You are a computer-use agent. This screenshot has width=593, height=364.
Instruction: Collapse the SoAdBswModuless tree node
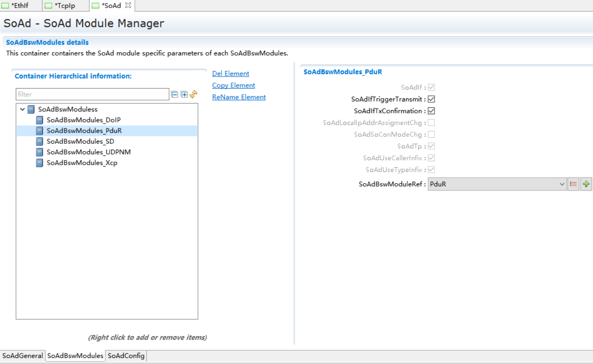[x=22, y=109]
